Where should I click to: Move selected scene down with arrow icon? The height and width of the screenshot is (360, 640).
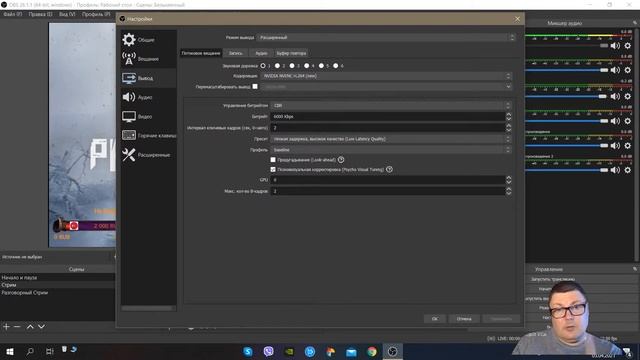point(41,327)
